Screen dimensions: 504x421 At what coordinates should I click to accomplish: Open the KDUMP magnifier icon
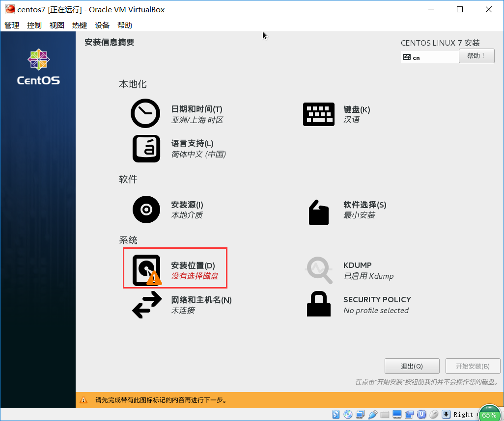click(x=319, y=270)
